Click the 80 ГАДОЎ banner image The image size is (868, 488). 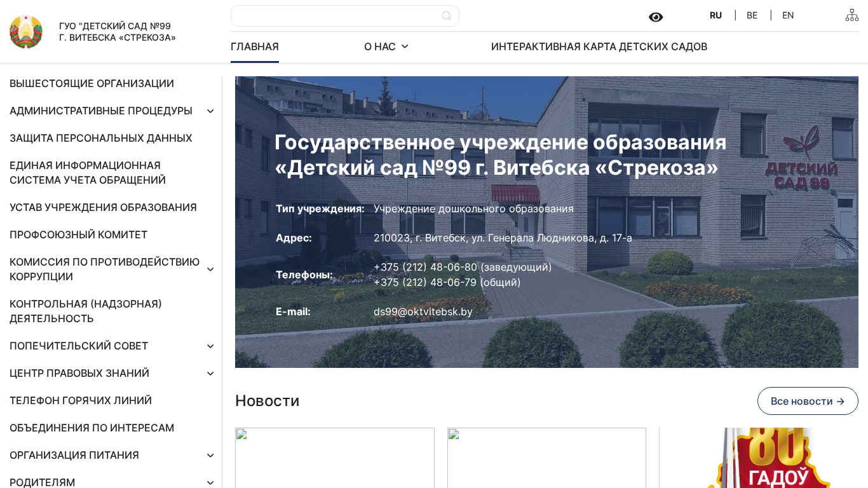(769, 457)
